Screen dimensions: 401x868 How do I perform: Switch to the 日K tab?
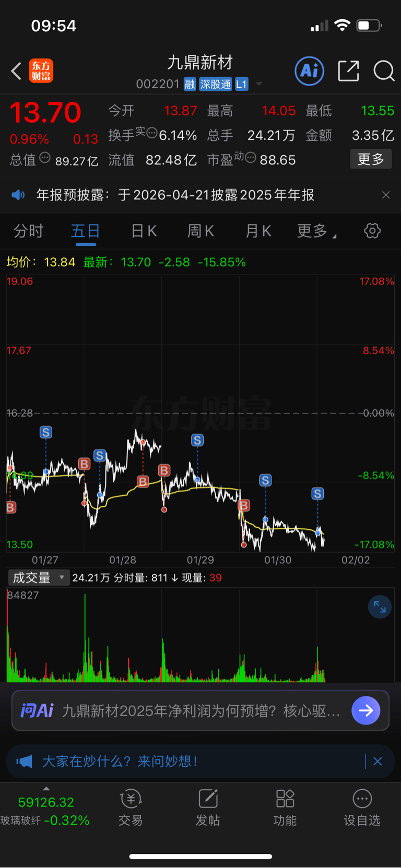144,231
